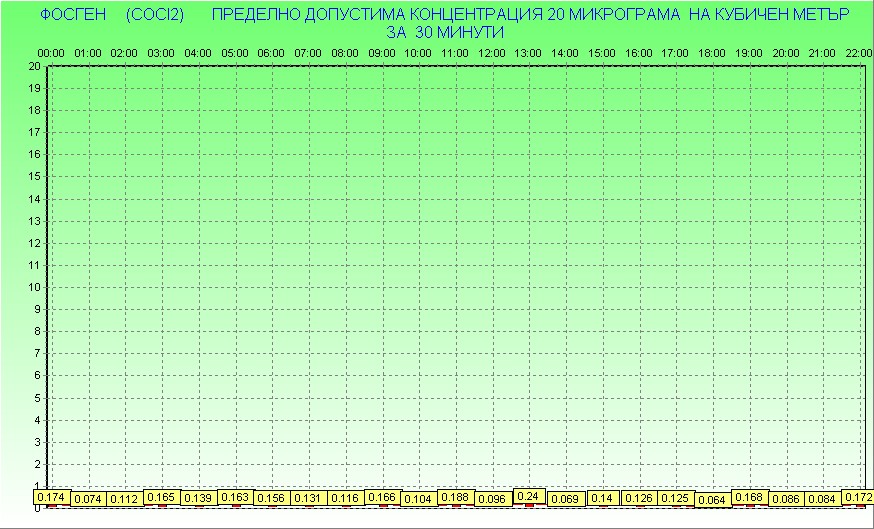This screenshot has width=874, height=529.
Task: Click the 0.112 value label
Action: point(124,498)
